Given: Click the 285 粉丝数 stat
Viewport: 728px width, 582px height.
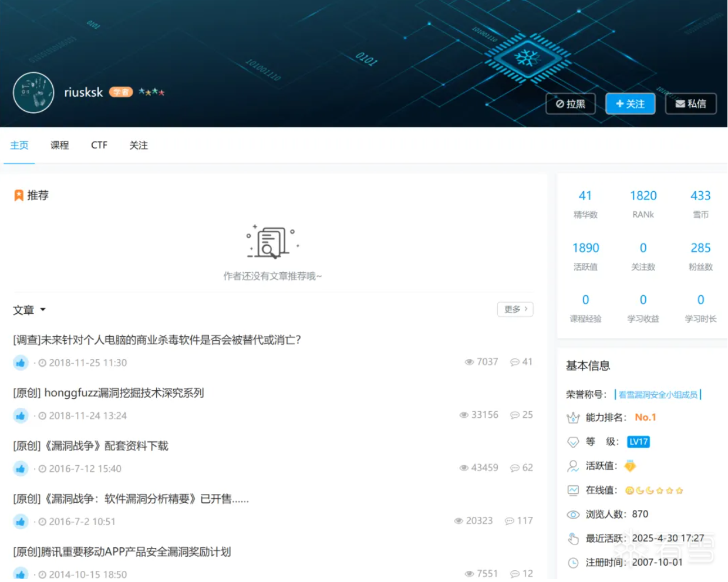Looking at the screenshot, I should tap(701, 256).
